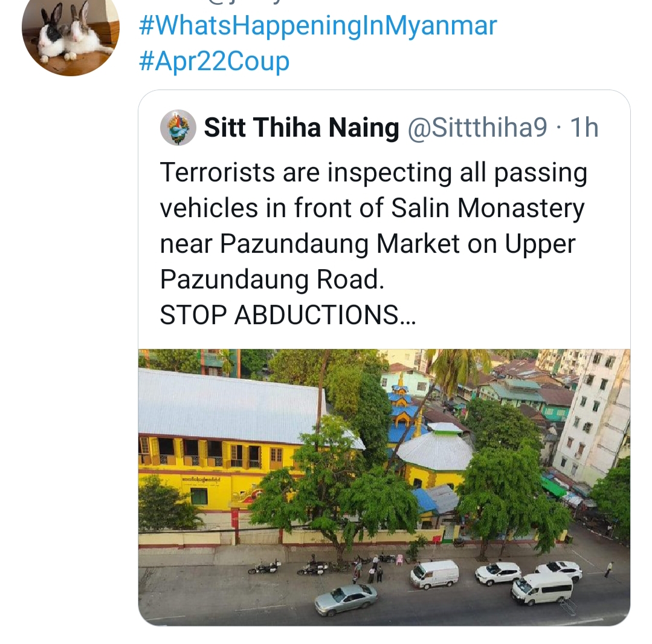Image resolution: width=652 pixels, height=644 pixels.
Task: Open the attached monastery street photo
Action: click(x=384, y=487)
